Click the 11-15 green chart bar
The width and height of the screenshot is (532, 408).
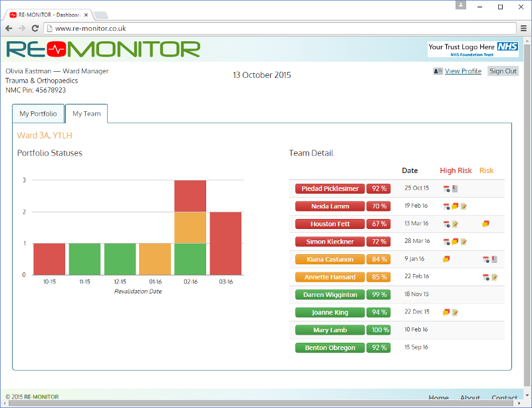pyautogui.click(x=85, y=259)
